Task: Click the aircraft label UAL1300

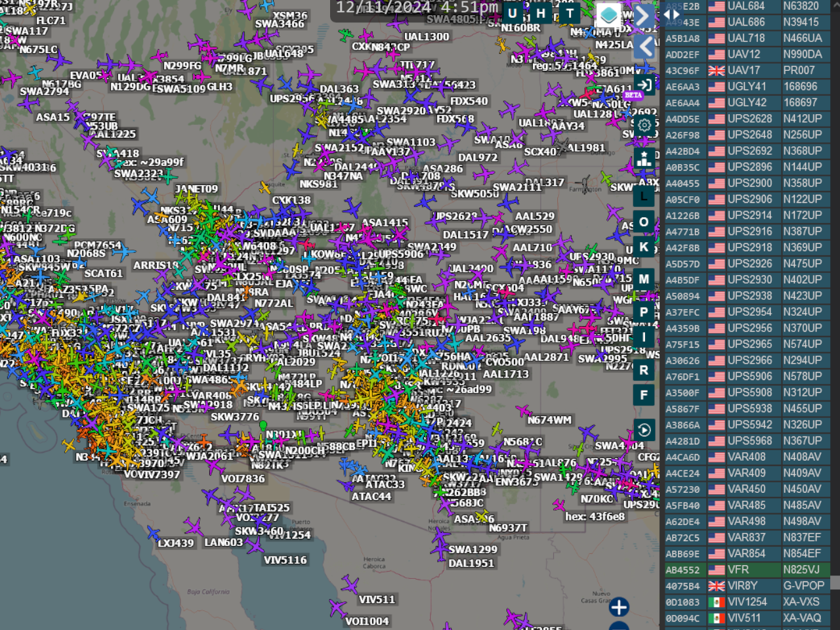Action: click(x=427, y=37)
